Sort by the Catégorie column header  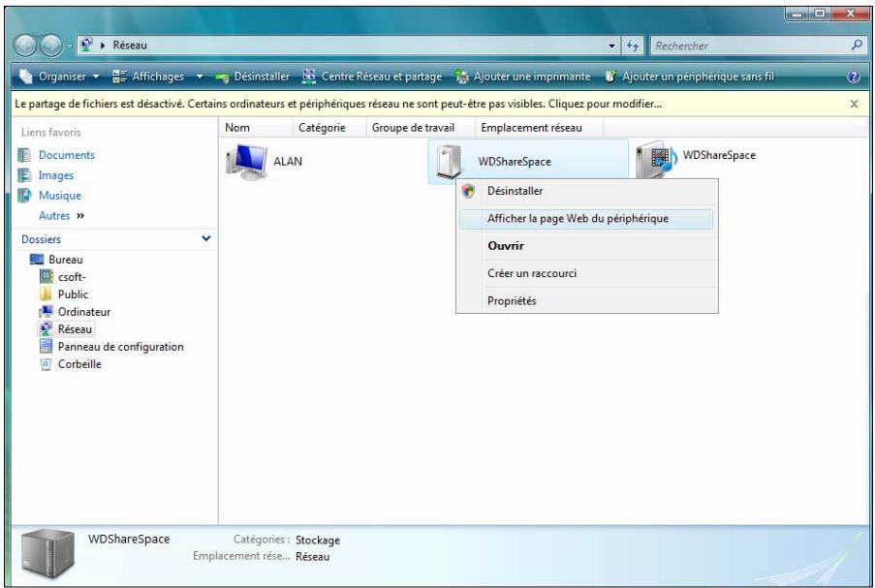(329, 128)
